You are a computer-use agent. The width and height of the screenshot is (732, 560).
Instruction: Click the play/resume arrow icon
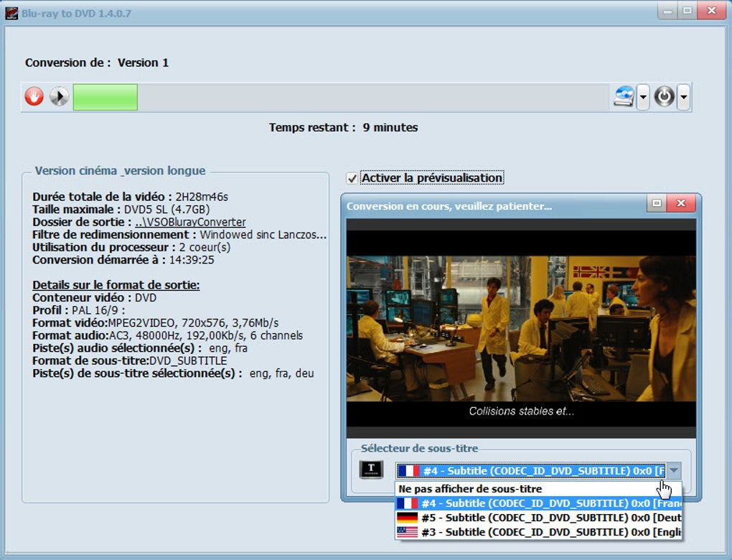pyautogui.click(x=60, y=97)
